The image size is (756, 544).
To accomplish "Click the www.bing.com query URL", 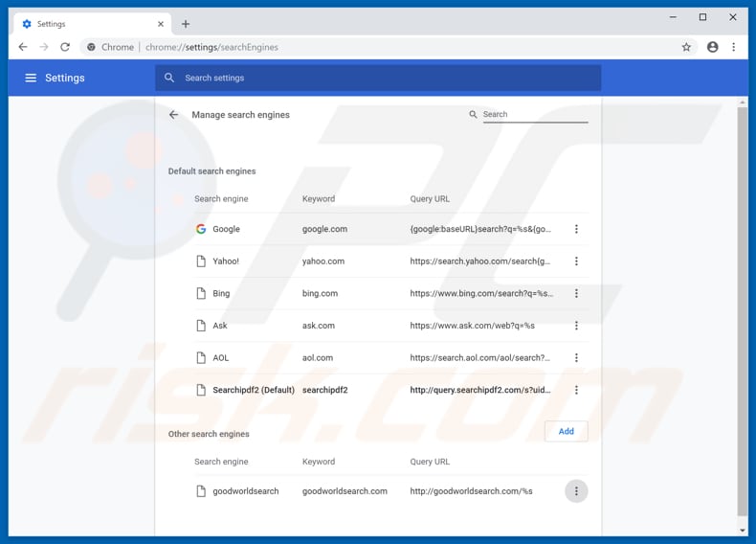I will 481,293.
